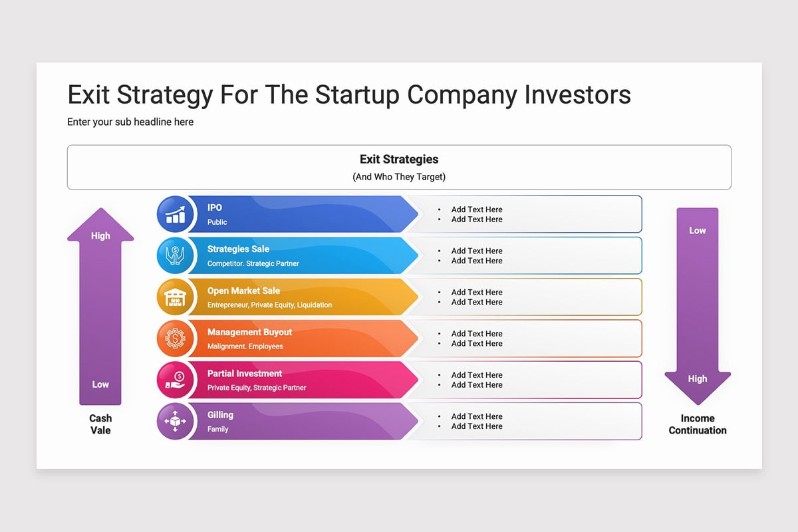Screen dimensions: 798x532
Task: Select the Cash Vale caption
Action: [100, 424]
